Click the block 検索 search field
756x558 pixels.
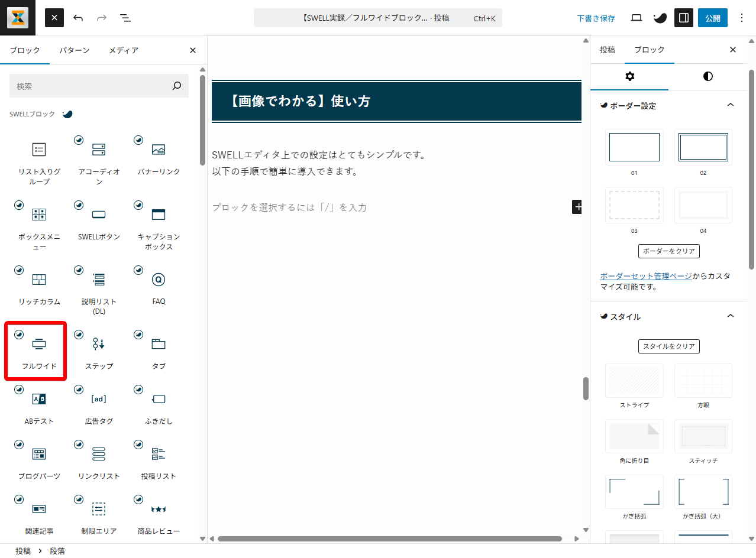click(x=92, y=86)
